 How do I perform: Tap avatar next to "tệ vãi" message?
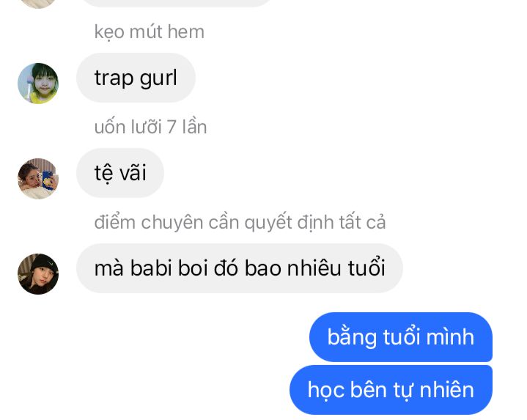click(38, 179)
